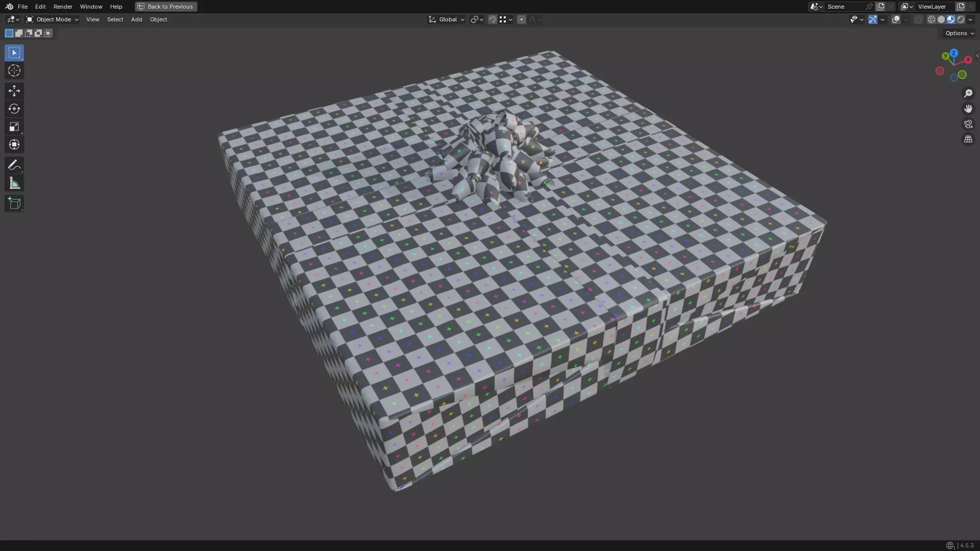Toggle camera view icon
The height and width of the screenshot is (551, 980).
pos(968,124)
